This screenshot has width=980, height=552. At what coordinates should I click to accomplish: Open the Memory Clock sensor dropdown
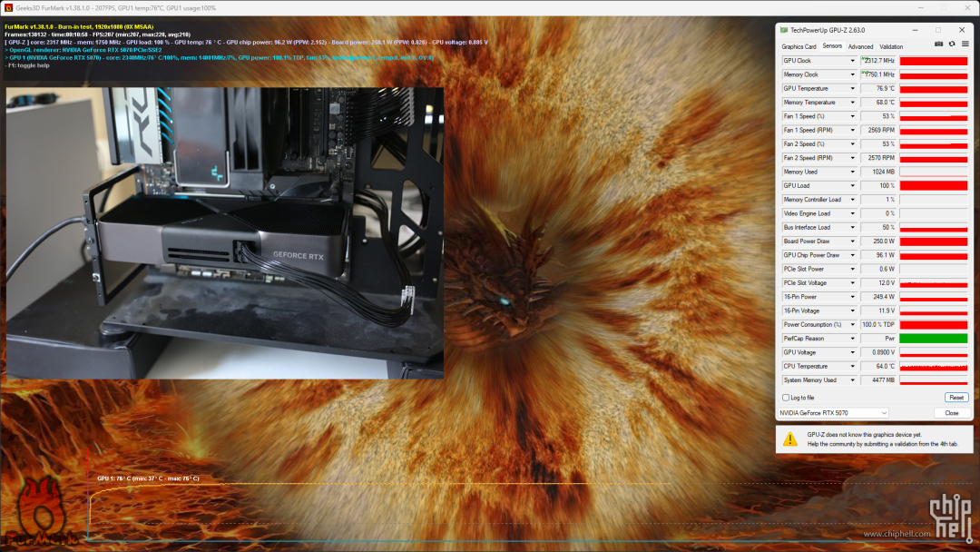pos(852,75)
